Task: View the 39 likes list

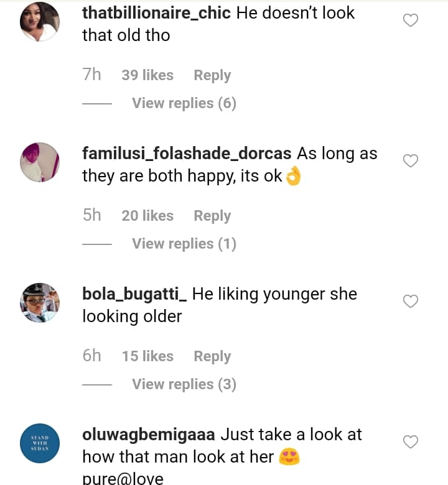Action: (147, 75)
